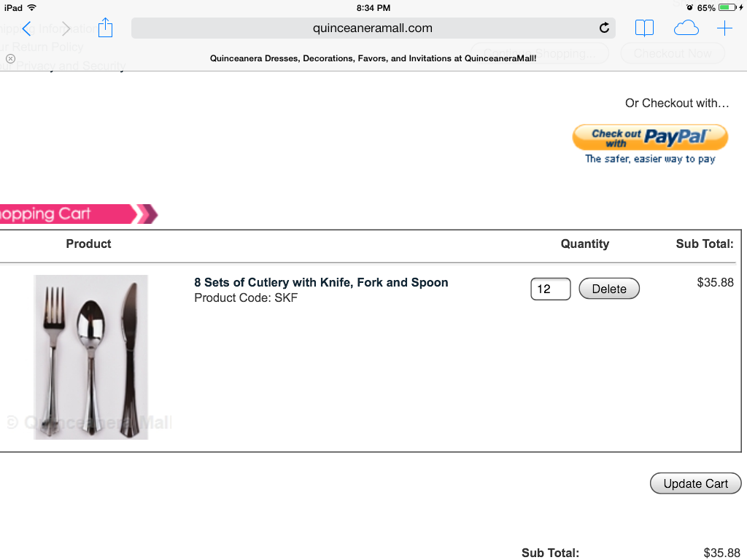Open the Bookmarks book icon
The image size is (747, 560).
pos(644,28)
